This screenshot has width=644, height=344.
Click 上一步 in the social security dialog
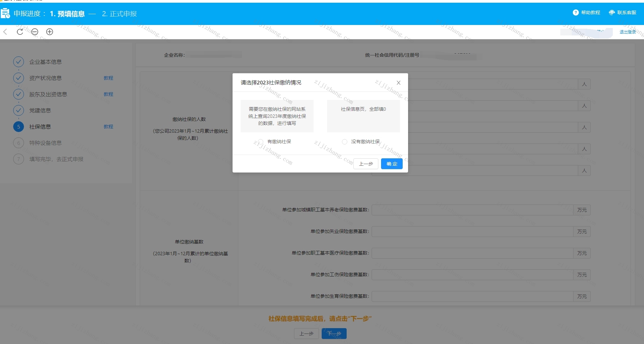click(x=366, y=164)
